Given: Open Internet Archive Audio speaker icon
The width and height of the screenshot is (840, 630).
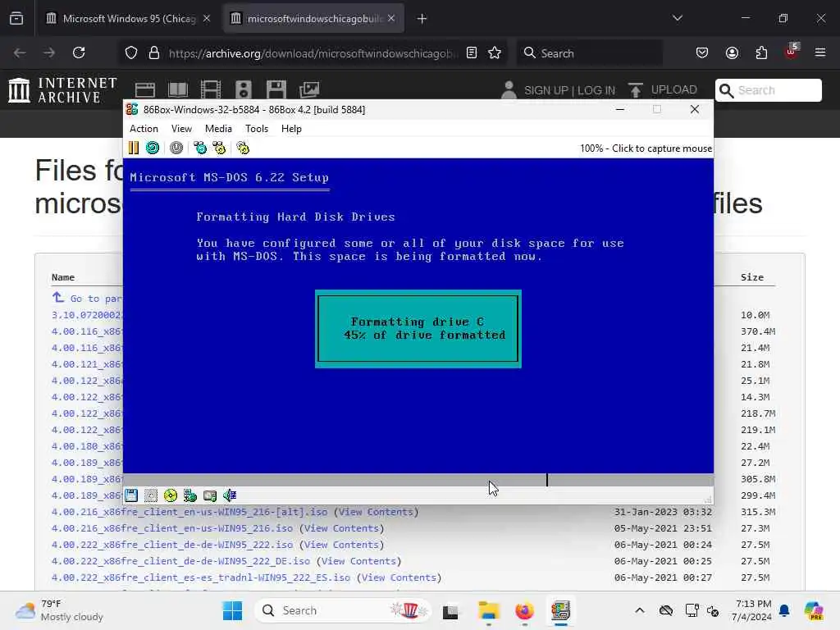Looking at the screenshot, I should pos(243,89).
